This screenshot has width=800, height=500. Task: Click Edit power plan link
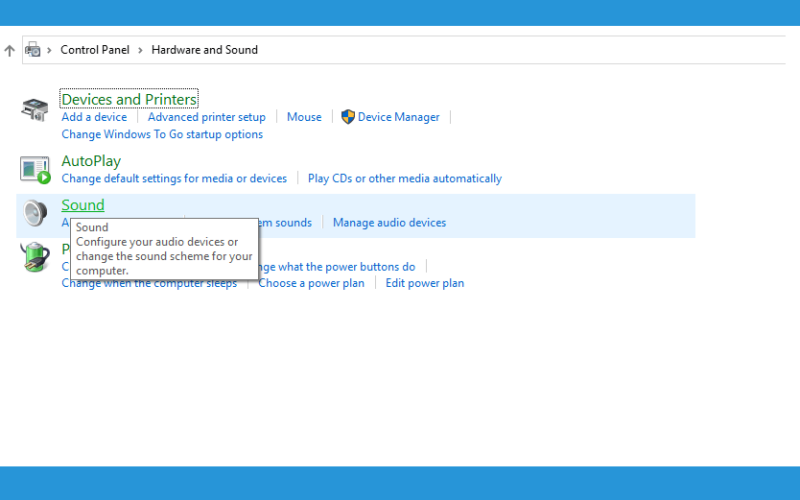424,283
